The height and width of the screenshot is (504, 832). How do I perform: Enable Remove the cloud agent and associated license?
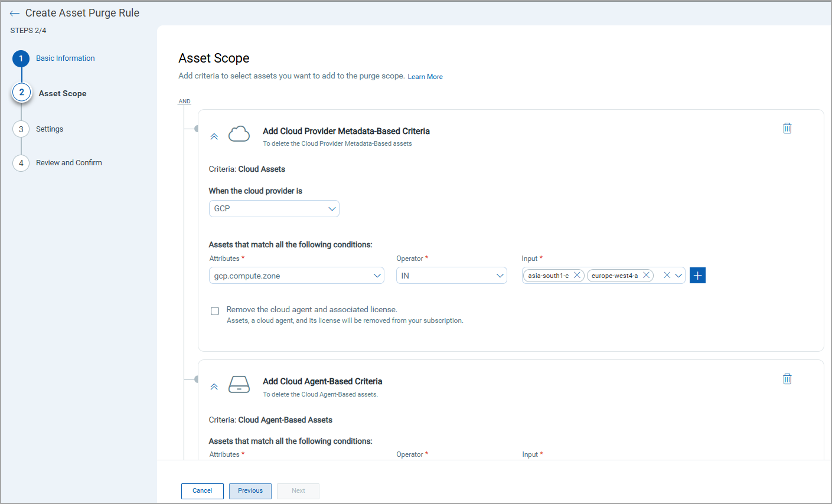click(x=215, y=310)
